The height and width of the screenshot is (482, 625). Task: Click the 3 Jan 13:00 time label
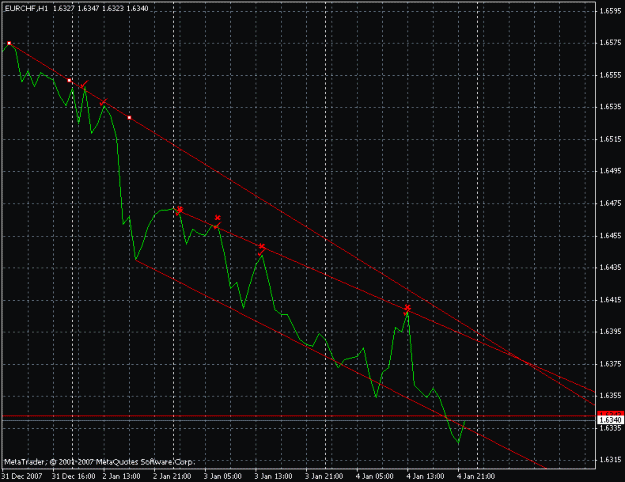(x=273, y=476)
